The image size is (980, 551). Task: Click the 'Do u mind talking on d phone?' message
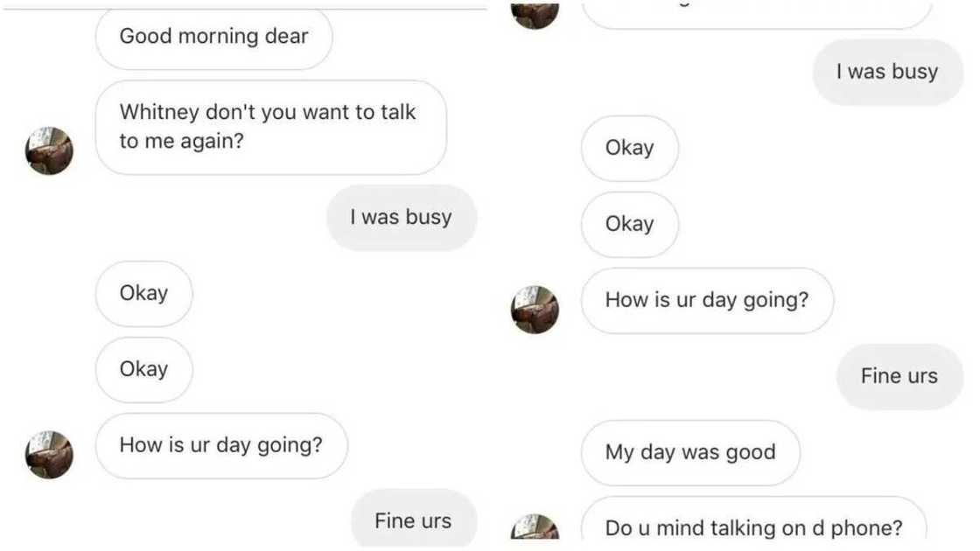click(752, 527)
